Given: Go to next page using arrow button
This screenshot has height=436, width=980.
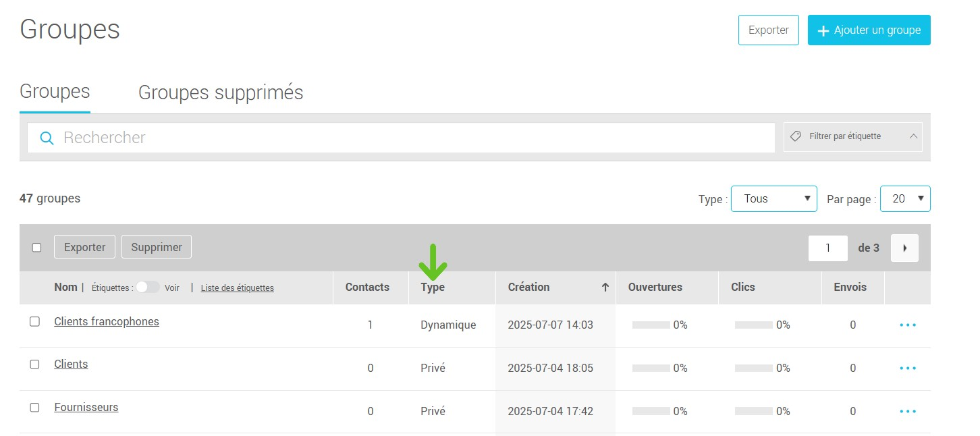Looking at the screenshot, I should tap(904, 248).
